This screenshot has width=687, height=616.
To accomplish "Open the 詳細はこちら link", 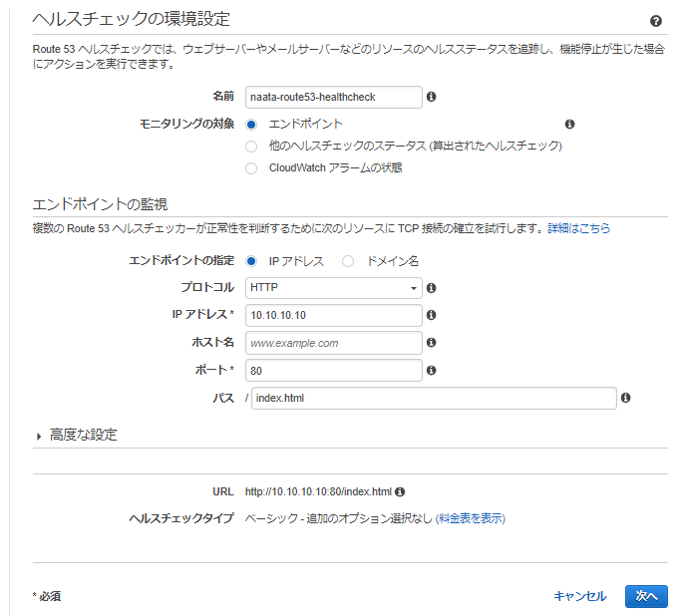I will click(x=578, y=228).
